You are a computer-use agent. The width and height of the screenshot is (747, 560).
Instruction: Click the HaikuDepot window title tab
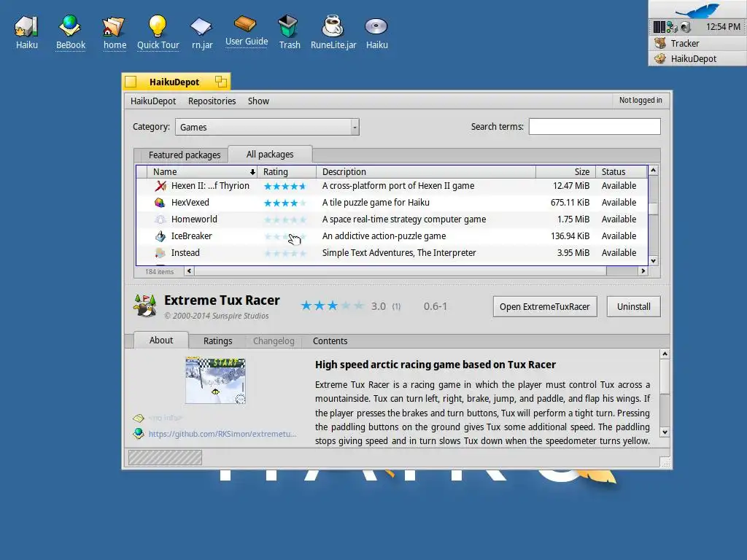pos(176,82)
